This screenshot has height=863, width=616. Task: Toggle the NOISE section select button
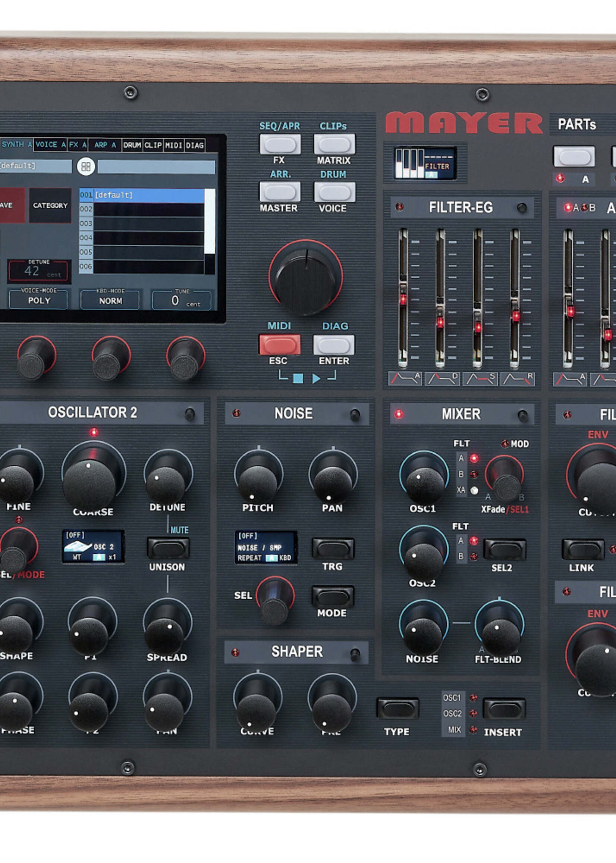click(355, 415)
